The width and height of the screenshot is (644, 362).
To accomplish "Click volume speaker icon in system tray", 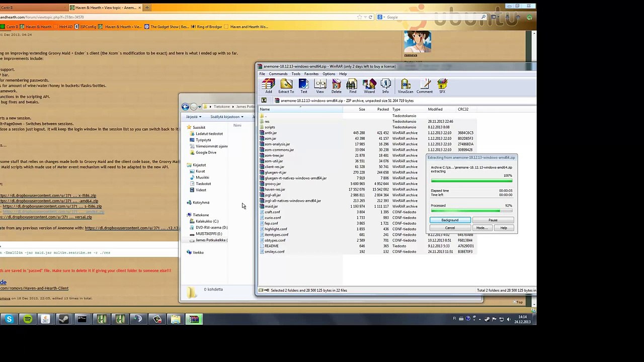I will click(508, 319).
